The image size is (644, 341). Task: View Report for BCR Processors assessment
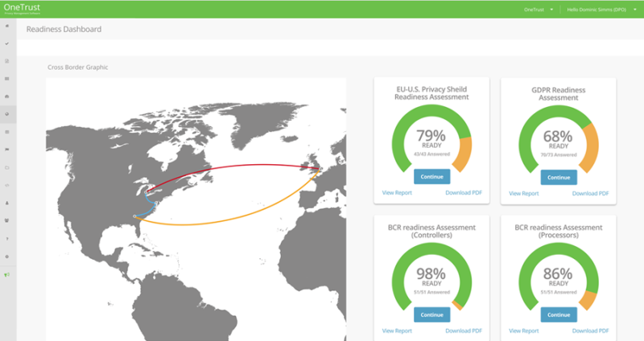tap(524, 331)
